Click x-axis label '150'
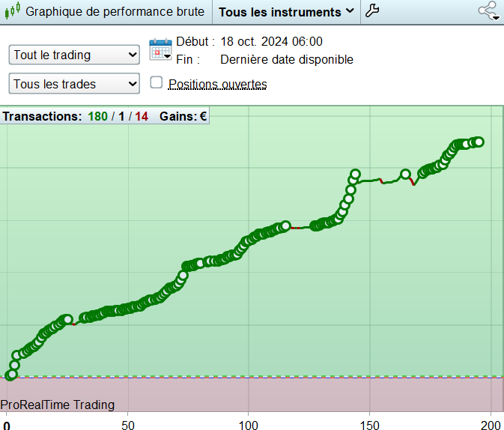 point(370,425)
